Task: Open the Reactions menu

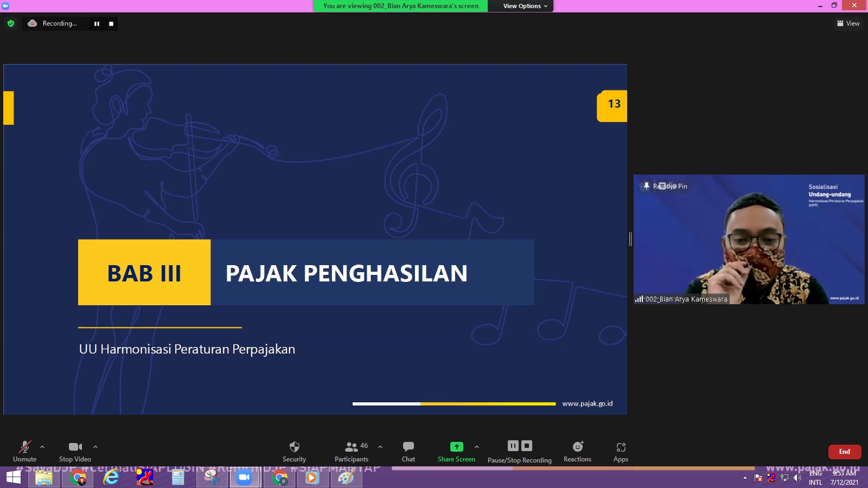Action: click(x=577, y=447)
